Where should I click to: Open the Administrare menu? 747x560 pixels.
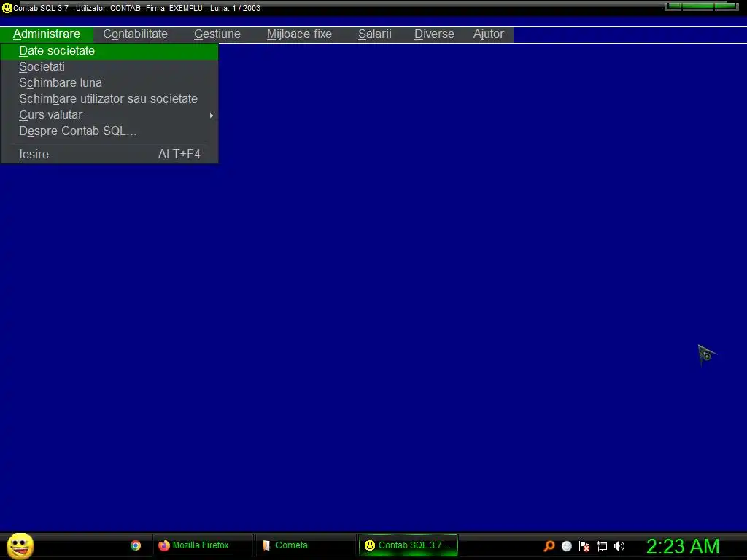tap(47, 34)
